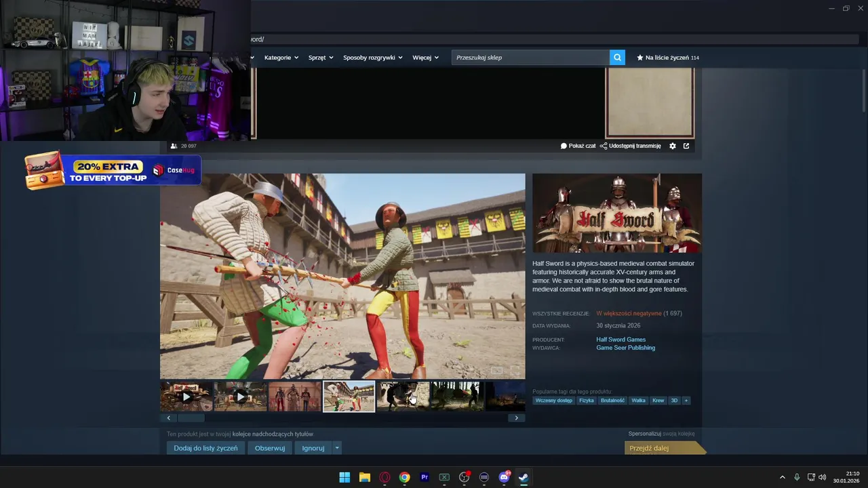Expand the Sposoby rozgrywki menu

373,58
